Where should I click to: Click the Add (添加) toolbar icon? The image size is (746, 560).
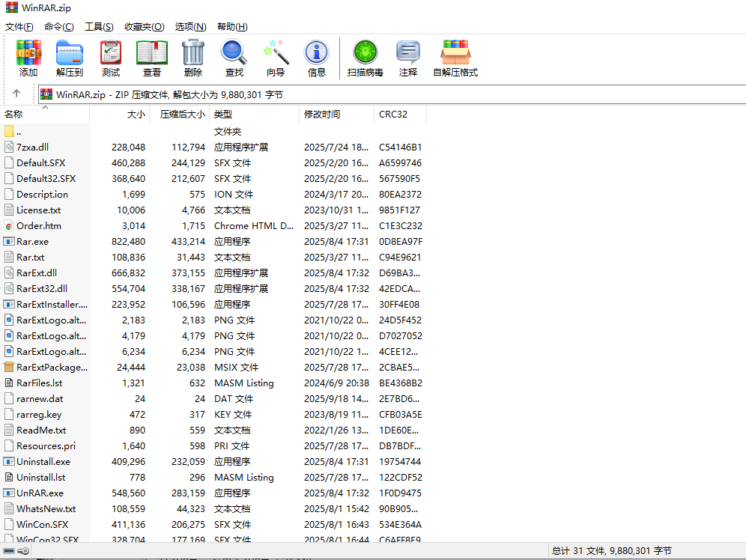click(x=28, y=52)
